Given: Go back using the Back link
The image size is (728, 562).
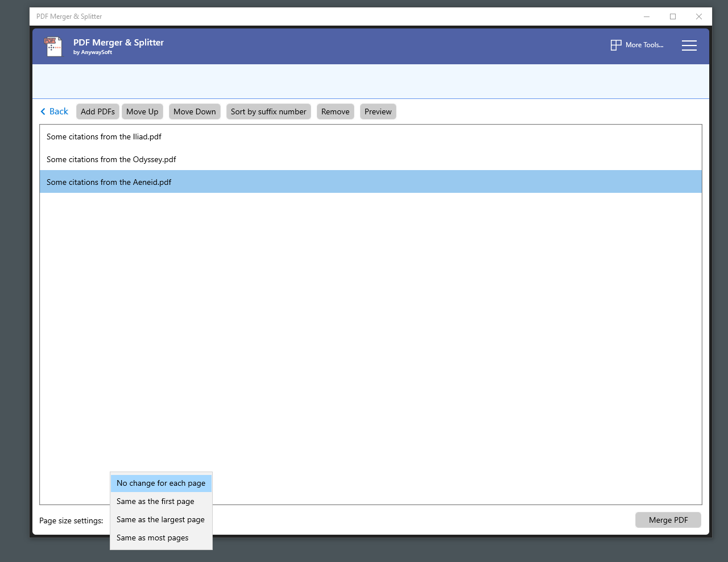Looking at the screenshot, I should pyautogui.click(x=54, y=111).
